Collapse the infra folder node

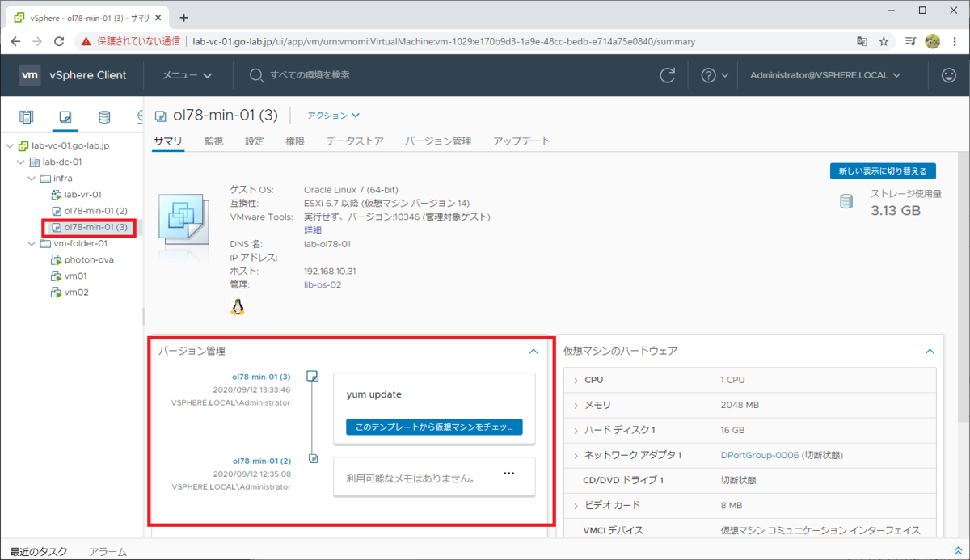[32, 178]
